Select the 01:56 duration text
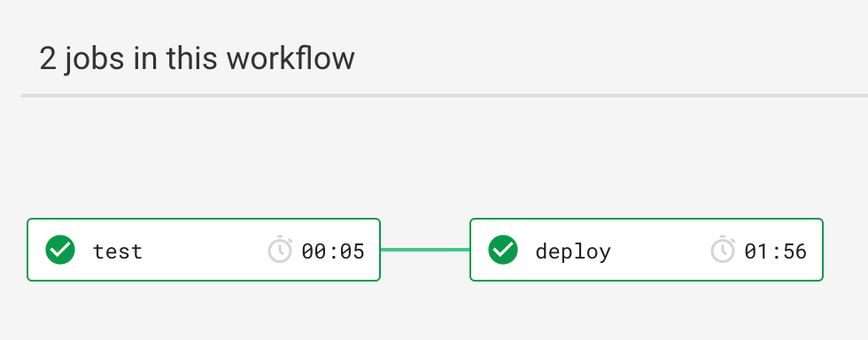 [x=776, y=251]
